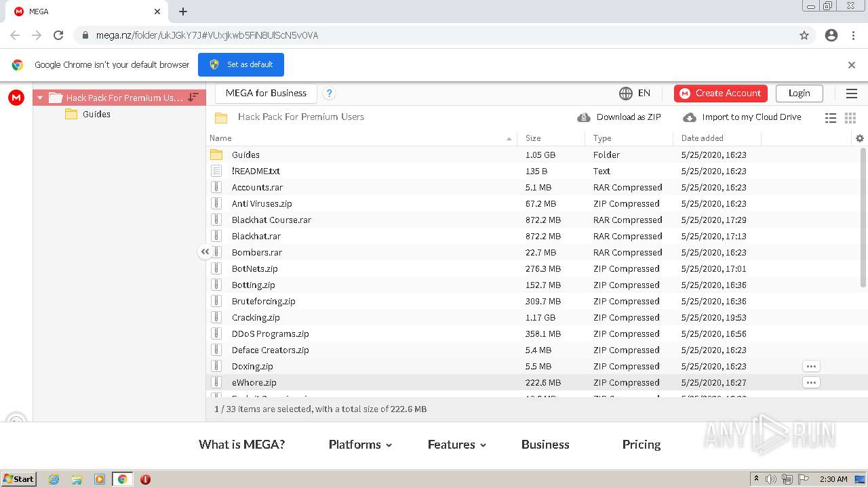Viewport: 868px width, 488px height.
Task: Select the Guides folder row
Action: [x=532, y=155]
